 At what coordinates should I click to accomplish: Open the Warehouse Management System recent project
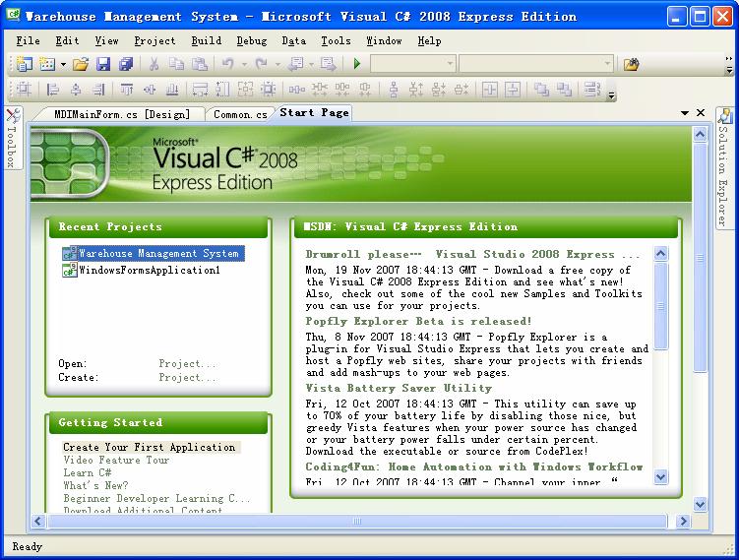(157, 253)
